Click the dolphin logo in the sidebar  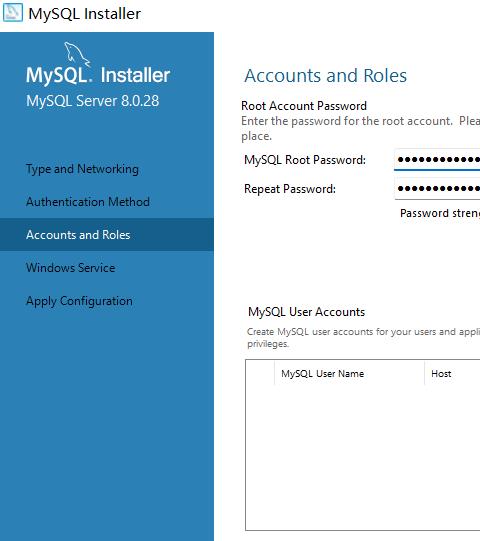point(77,53)
